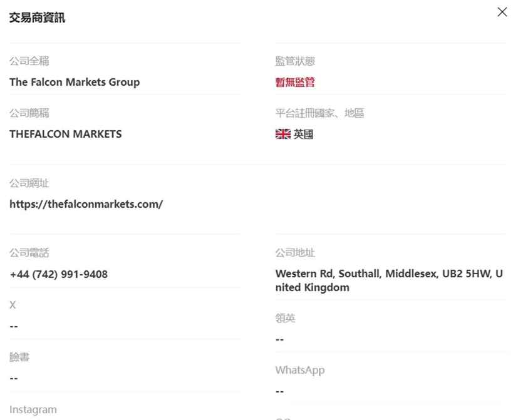Viewport: 513px width, 420px height.
Task: Click the 公司地址 label
Action: pos(295,253)
